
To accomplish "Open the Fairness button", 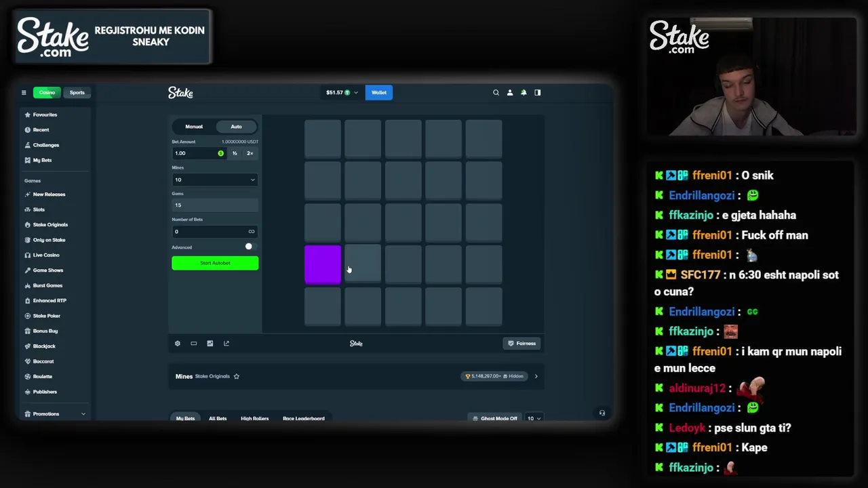I will point(522,344).
